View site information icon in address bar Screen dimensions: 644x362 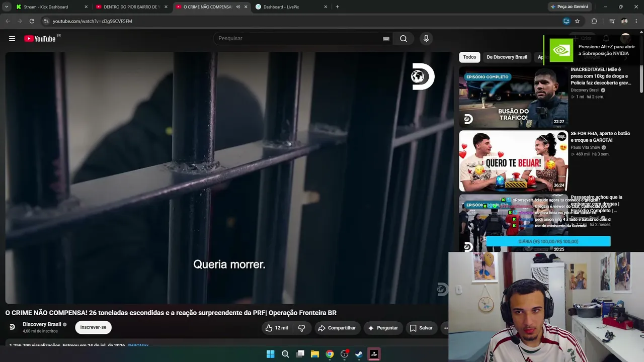point(46,21)
